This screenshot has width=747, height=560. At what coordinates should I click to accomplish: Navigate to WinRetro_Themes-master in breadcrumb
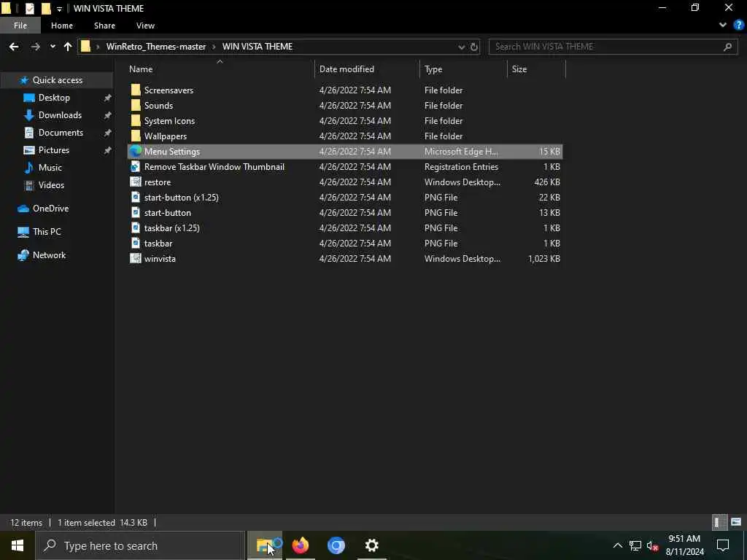156,47
